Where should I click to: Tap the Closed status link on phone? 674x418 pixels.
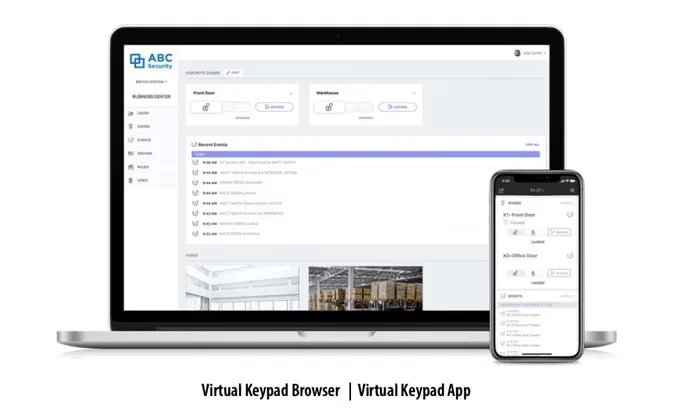[x=517, y=222]
